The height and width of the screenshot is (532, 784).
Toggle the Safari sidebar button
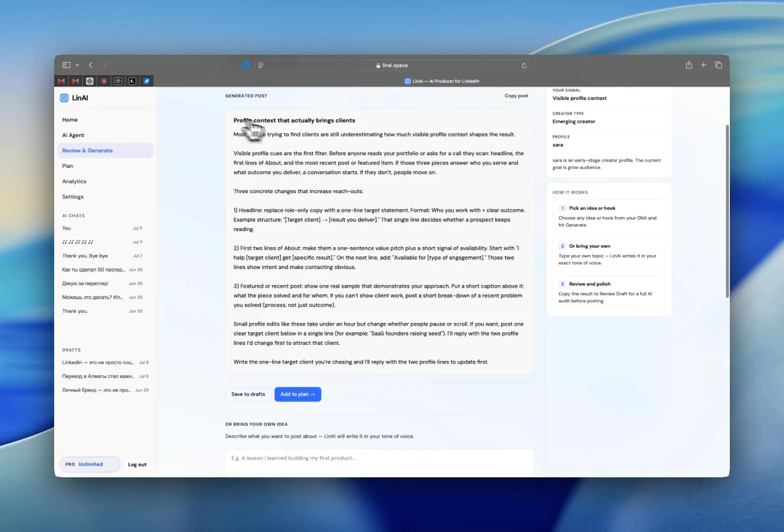[x=66, y=65]
